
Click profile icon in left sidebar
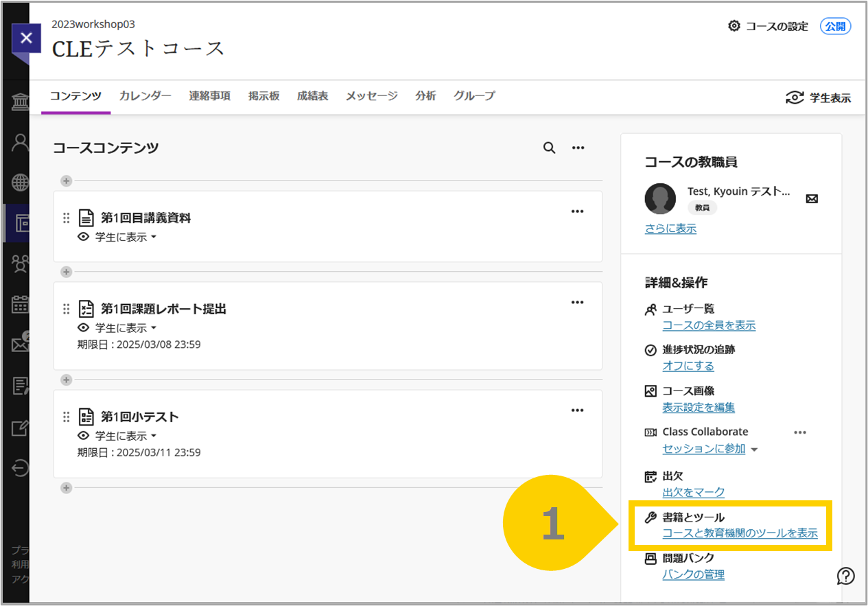[21, 143]
